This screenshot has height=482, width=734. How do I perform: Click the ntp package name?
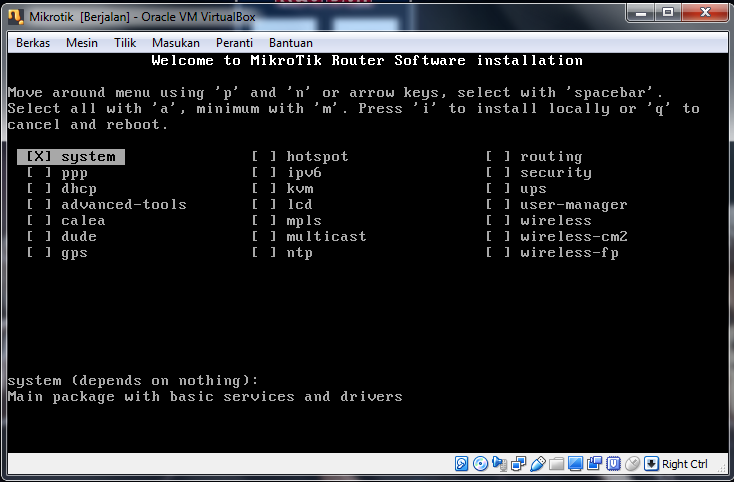pos(300,254)
